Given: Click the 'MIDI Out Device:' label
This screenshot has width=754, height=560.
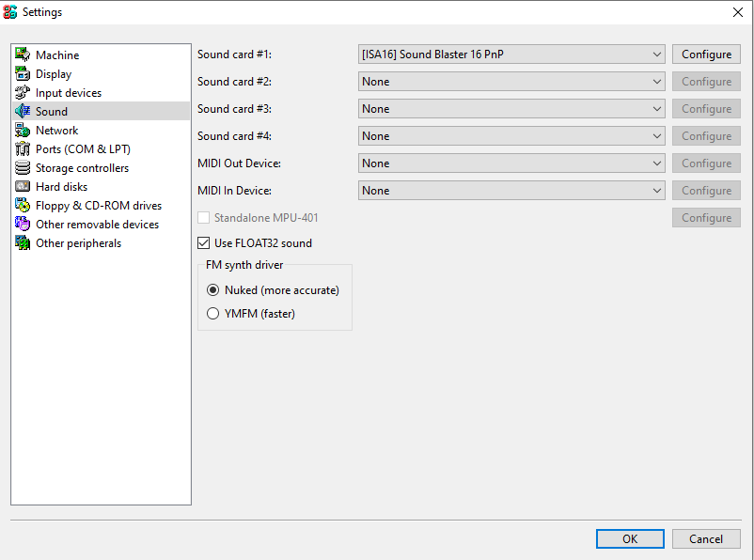Looking at the screenshot, I should 239,163.
